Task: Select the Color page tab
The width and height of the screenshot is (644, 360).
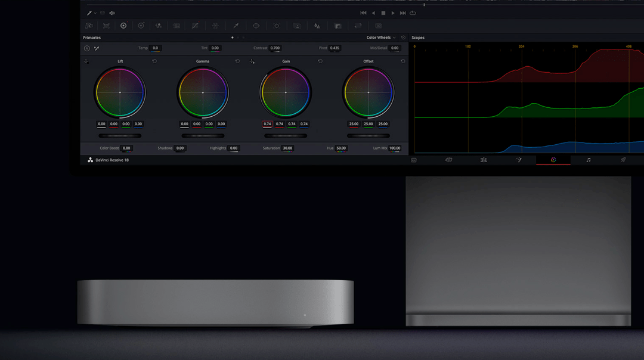Action: tap(553, 160)
